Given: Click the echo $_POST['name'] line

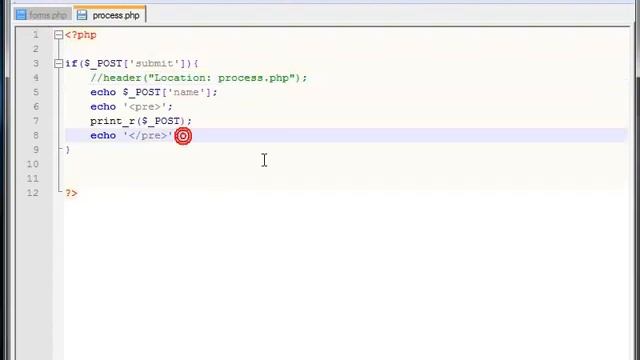Looking at the screenshot, I should [x=154, y=92].
